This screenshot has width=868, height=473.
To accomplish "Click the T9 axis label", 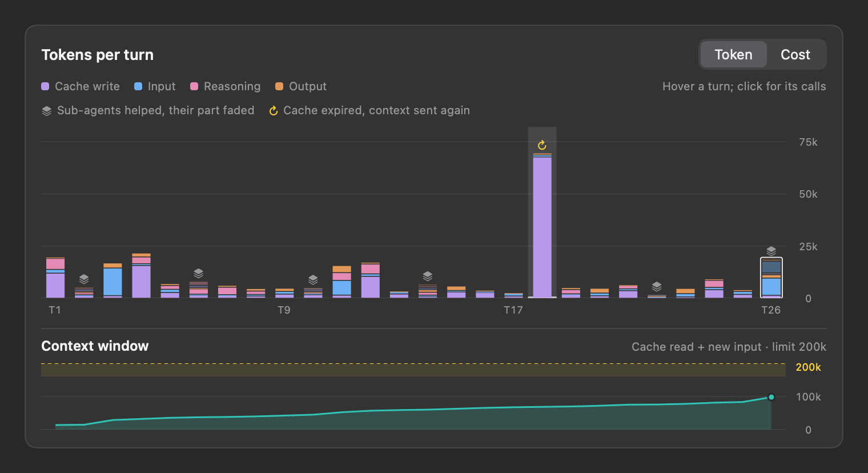I will point(284,310).
